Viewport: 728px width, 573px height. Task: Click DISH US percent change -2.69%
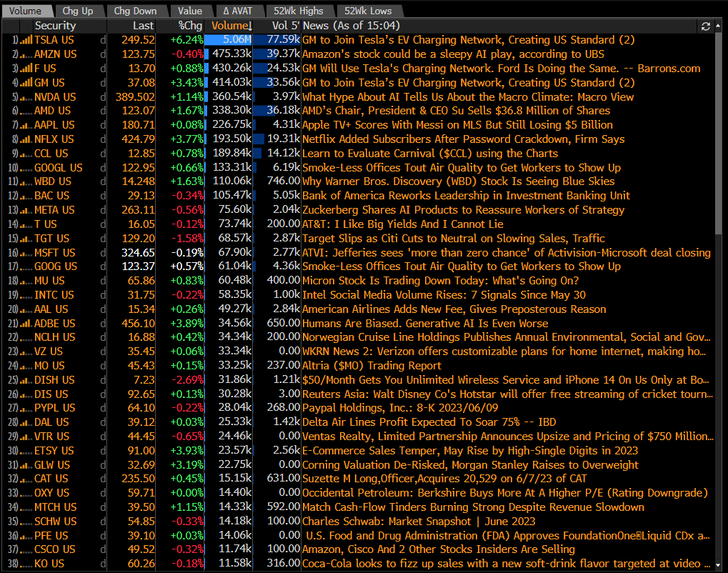[188, 380]
